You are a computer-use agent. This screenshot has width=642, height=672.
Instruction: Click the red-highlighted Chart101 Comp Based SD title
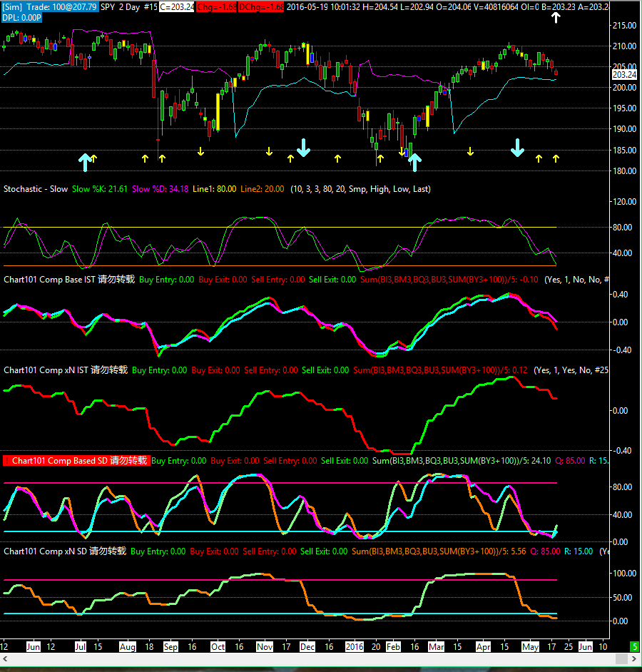[x=76, y=461]
